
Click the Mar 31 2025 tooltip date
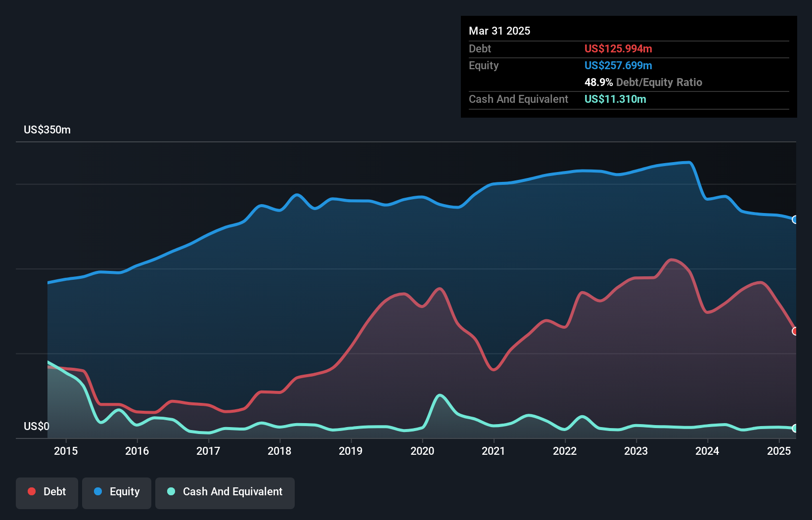[x=499, y=31]
